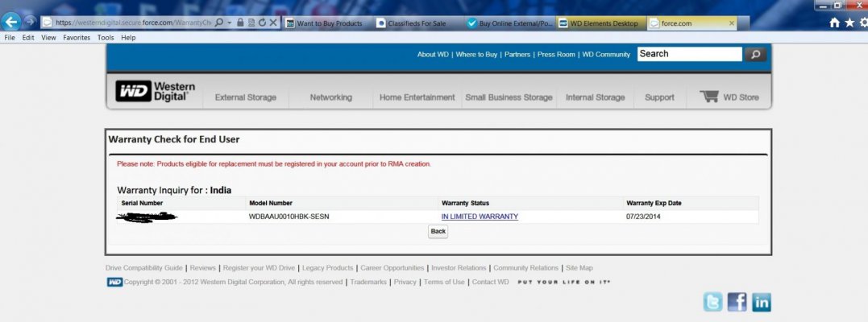Open the browser Home icon
The height and width of the screenshot is (322, 868).
[835, 23]
